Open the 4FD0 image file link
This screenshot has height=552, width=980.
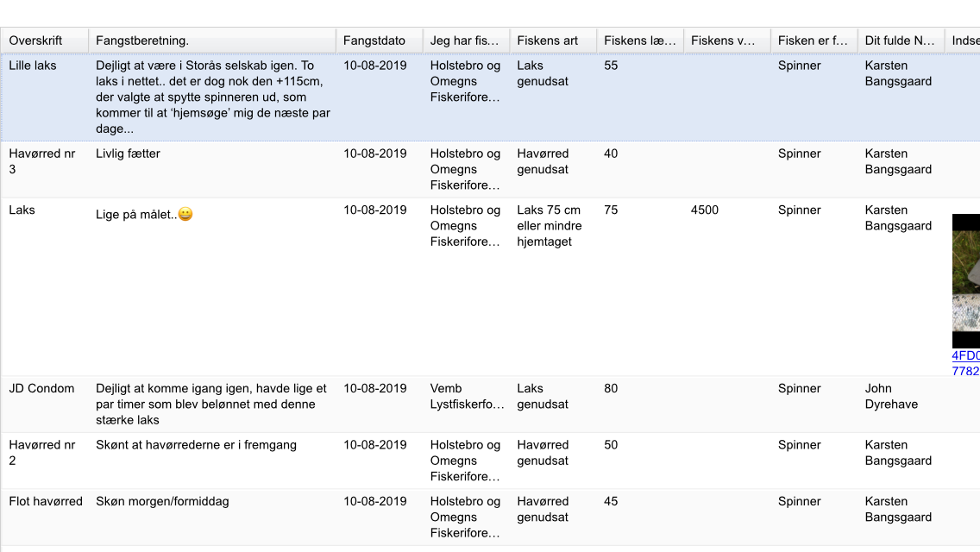965,363
